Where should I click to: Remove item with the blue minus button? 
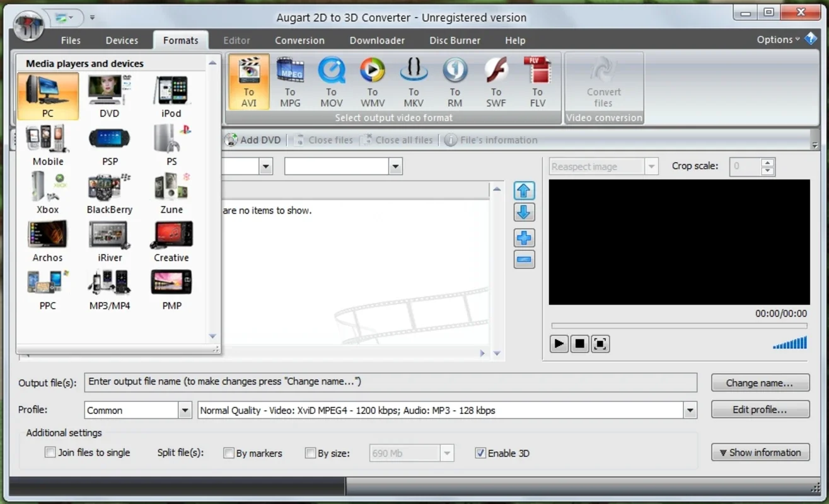point(525,260)
